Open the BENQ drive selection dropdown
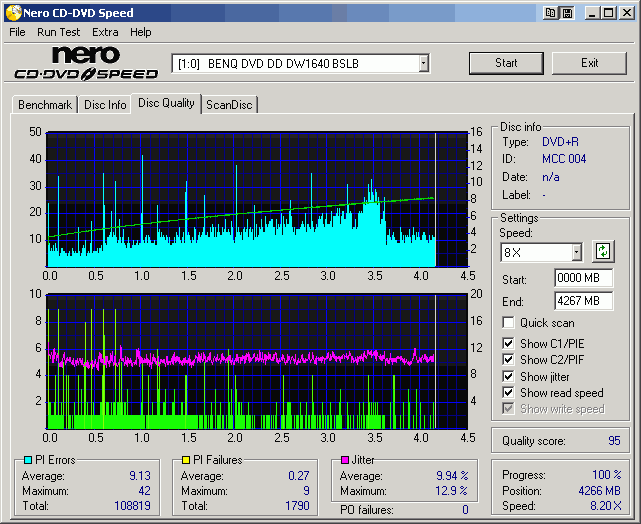 coord(423,64)
